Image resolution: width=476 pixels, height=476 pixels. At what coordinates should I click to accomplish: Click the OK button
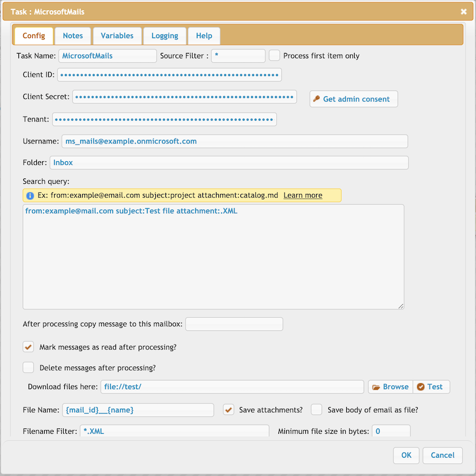[406, 455]
